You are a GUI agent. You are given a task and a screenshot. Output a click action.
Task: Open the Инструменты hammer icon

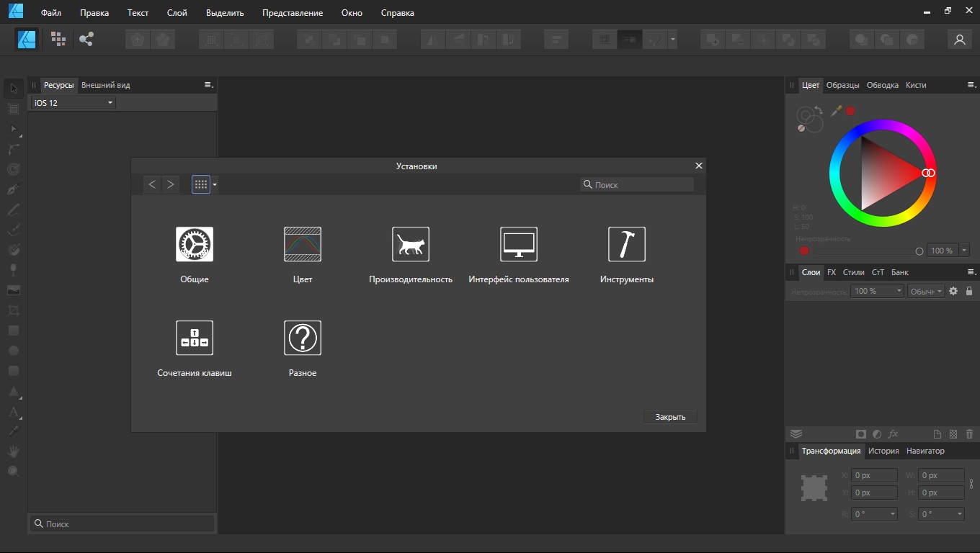[627, 245]
